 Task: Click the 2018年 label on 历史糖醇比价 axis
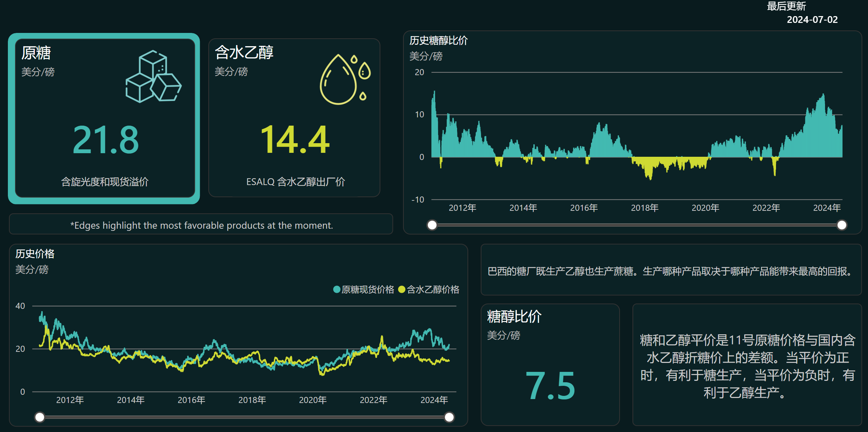[x=644, y=208]
